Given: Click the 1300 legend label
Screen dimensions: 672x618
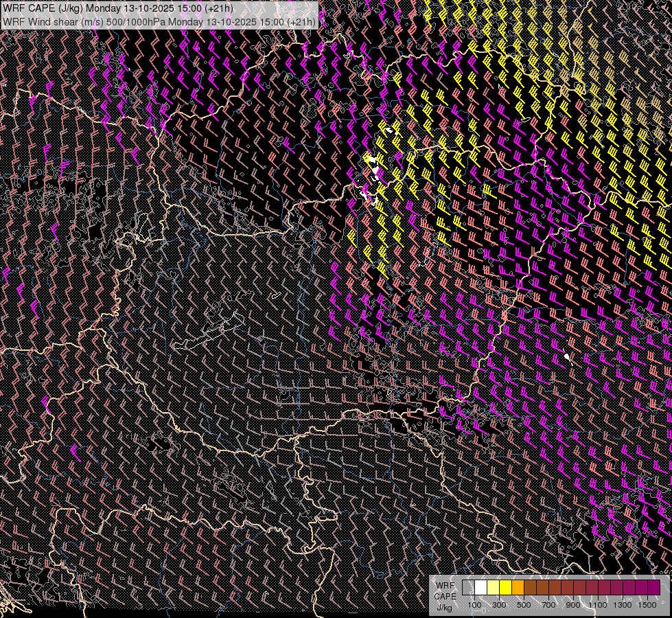Looking at the screenshot, I should (623, 605).
